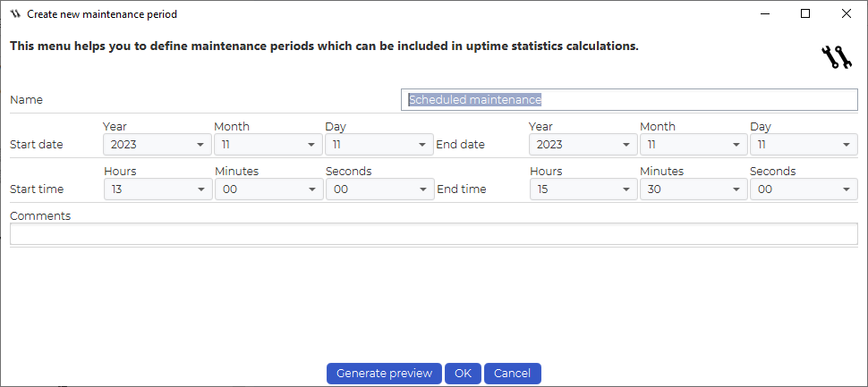Open the Start date Day dropdown
Screen dimensions: 868x387
tap(379, 145)
